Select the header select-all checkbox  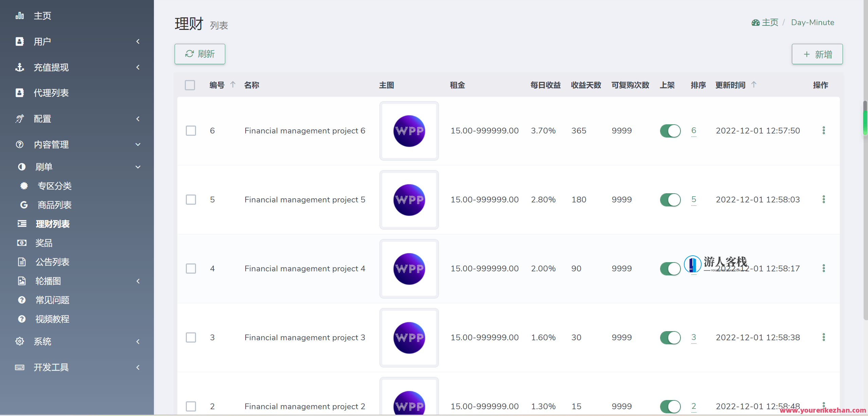coord(190,85)
